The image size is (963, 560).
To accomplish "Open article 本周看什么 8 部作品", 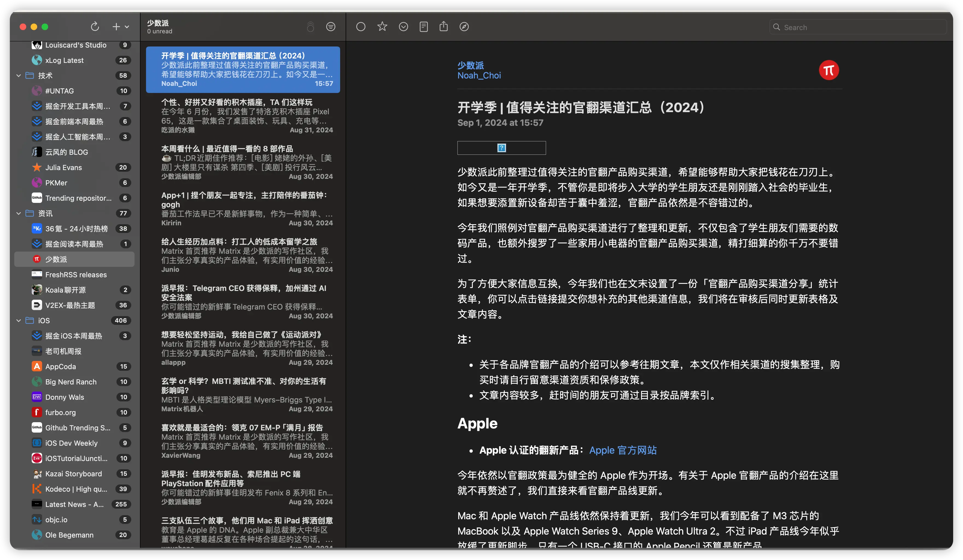I will [243, 162].
